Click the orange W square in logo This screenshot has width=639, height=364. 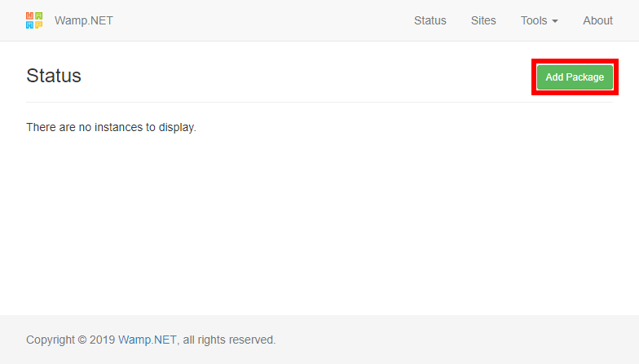29,16
